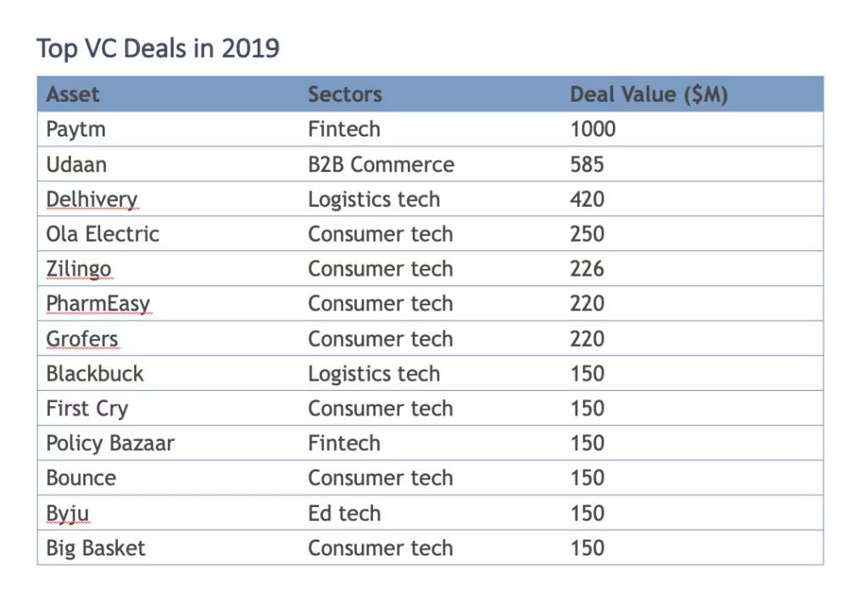
Task: Click the underlined word Zilingo
Action: [x=79, y=269]
